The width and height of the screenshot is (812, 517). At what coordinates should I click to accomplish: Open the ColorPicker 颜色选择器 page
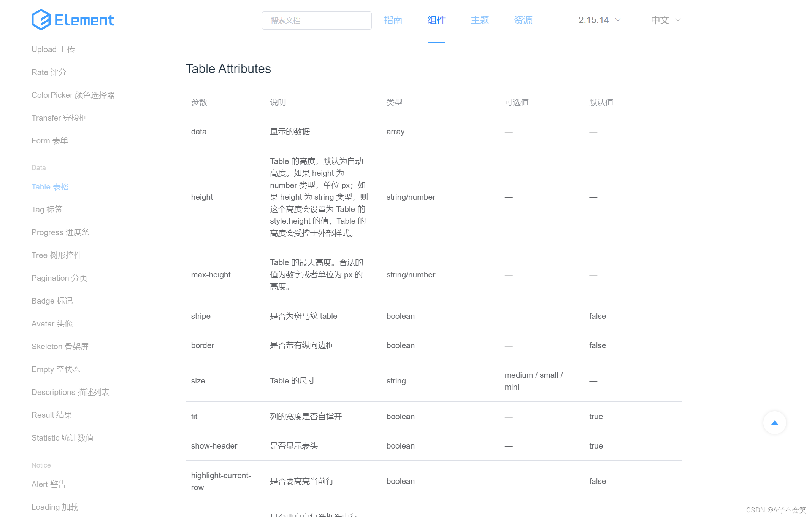pyautogui.click(x=74, y=95)
